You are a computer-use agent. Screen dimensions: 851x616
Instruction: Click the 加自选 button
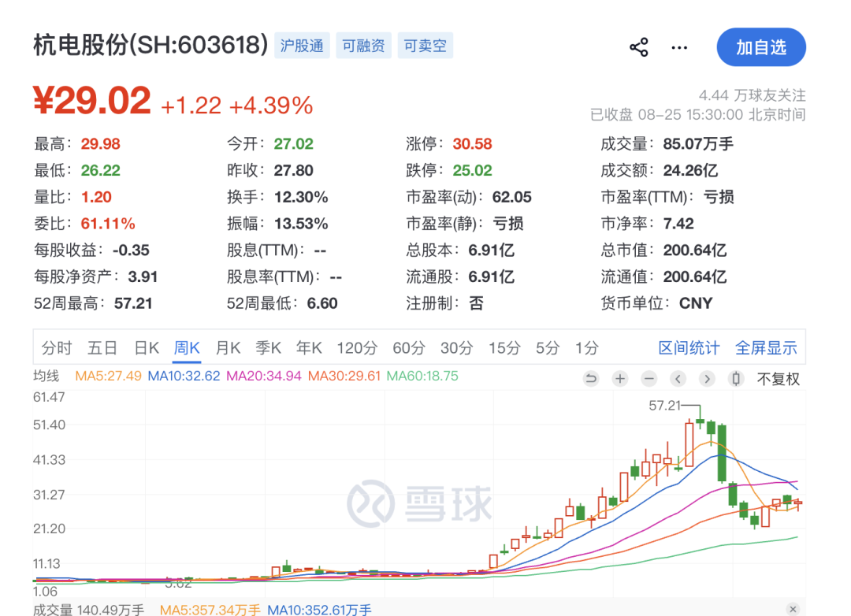point(761,47)
